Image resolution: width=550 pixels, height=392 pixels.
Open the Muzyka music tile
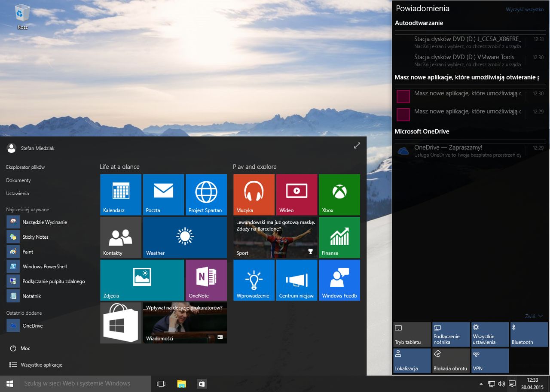254,194
